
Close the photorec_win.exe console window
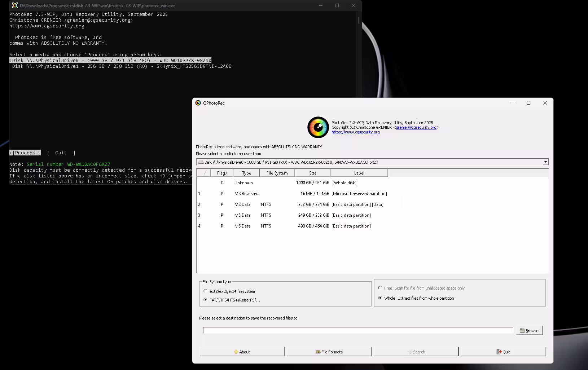[x=354, y=5]
